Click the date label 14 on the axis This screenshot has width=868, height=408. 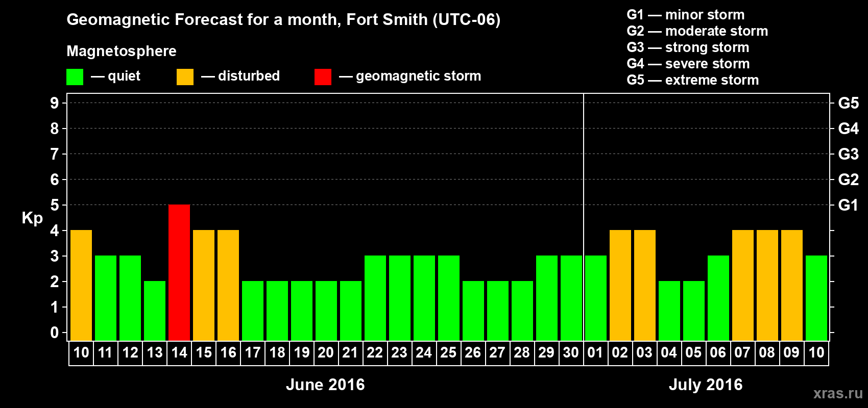click(x=179, y=353)
